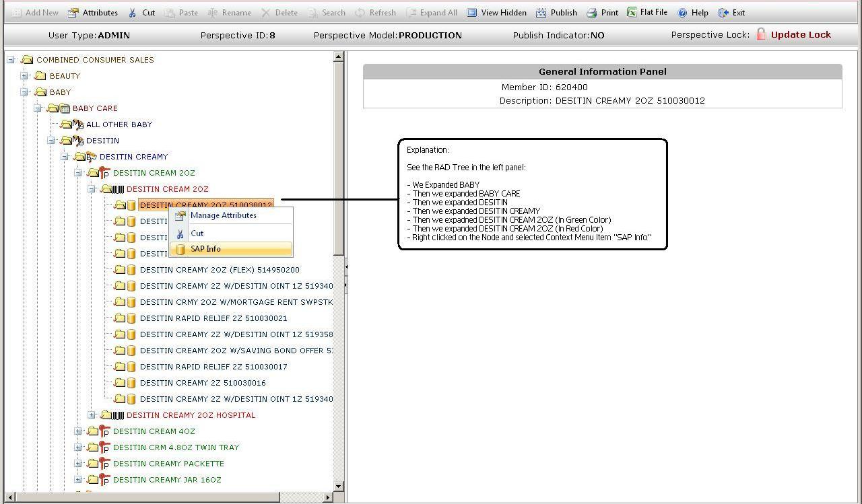
Task: Click the Paste toolbar button
Action: (x=181, y=13)
